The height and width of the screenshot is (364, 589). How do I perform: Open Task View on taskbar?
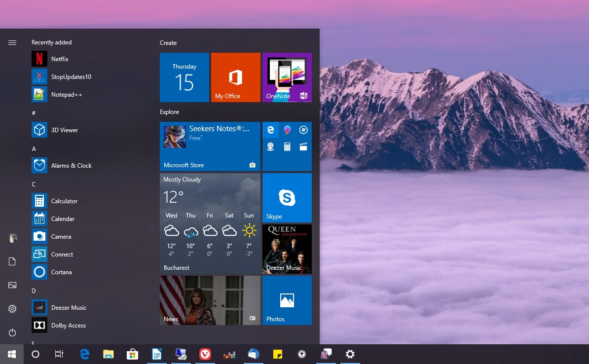click(x=59, y=354)
